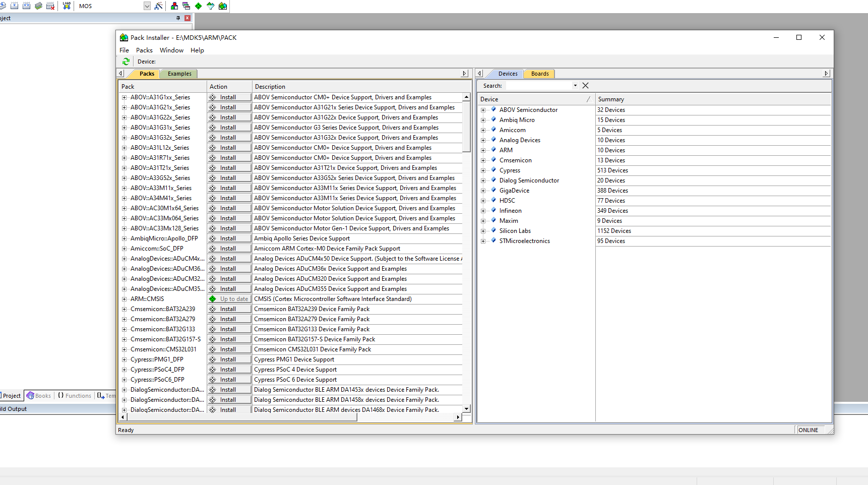Click the Cypress vendor diamond icon
Viewport: 868px width, 485px height.
(x=493, y=170)
